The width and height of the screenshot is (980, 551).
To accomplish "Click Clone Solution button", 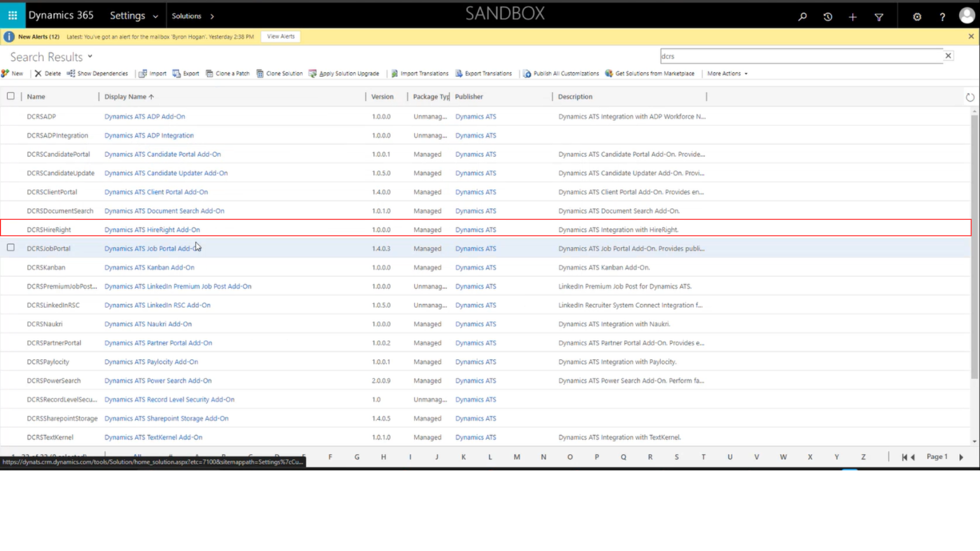I will (279, 73).
